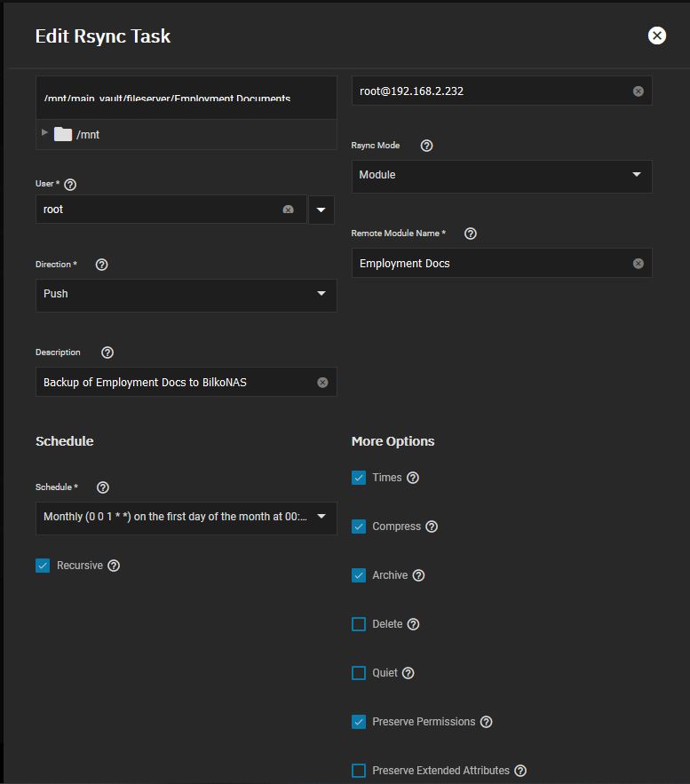Viewport: 690px width, 784px height.
Task: Click help icon next to Rsync Mode
Action: point(426,146)
